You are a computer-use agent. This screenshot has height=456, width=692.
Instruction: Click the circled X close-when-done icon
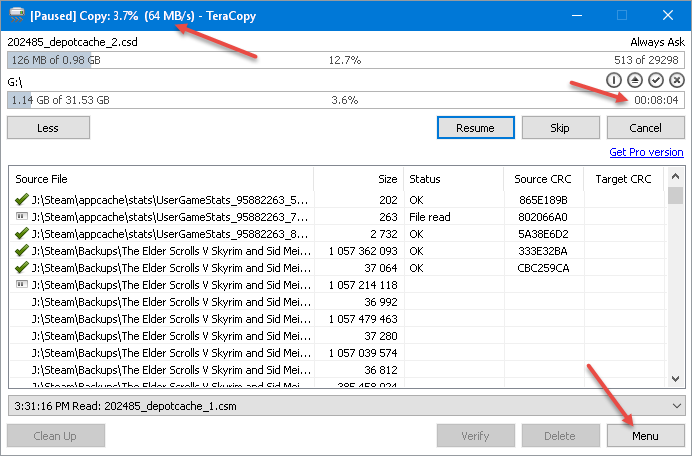coord(677,80)
